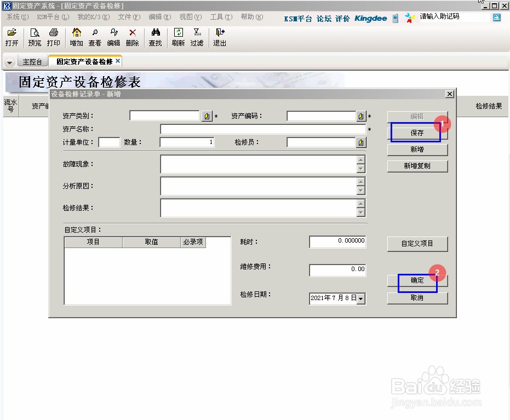Click the 新增 button in dialog
This screenshot has height=420, width=510.
[x=417, y=149]
